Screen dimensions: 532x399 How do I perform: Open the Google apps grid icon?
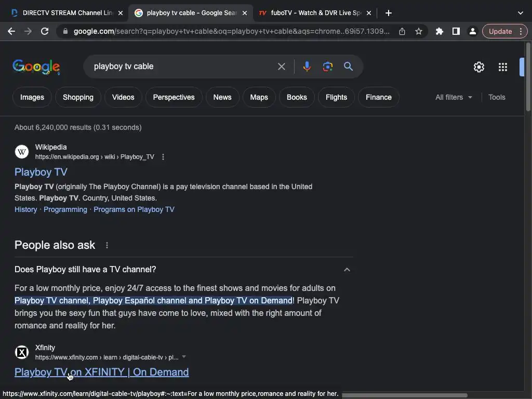[x=503, y=67]
